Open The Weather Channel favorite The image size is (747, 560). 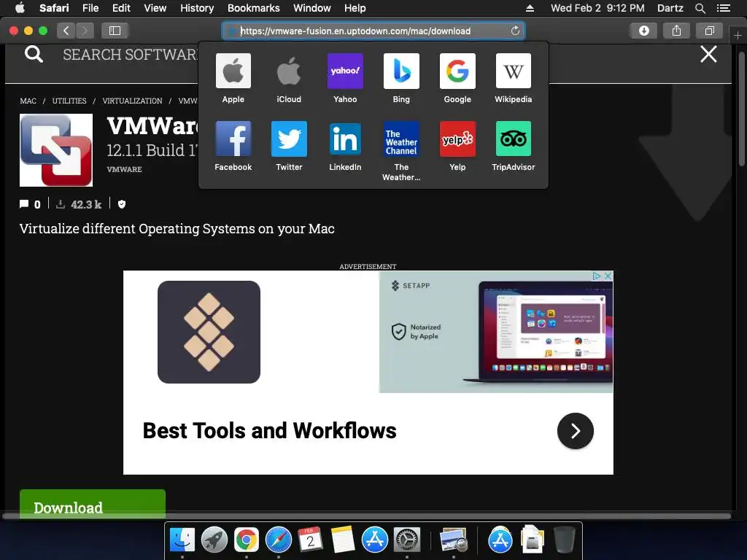[401, 152]
